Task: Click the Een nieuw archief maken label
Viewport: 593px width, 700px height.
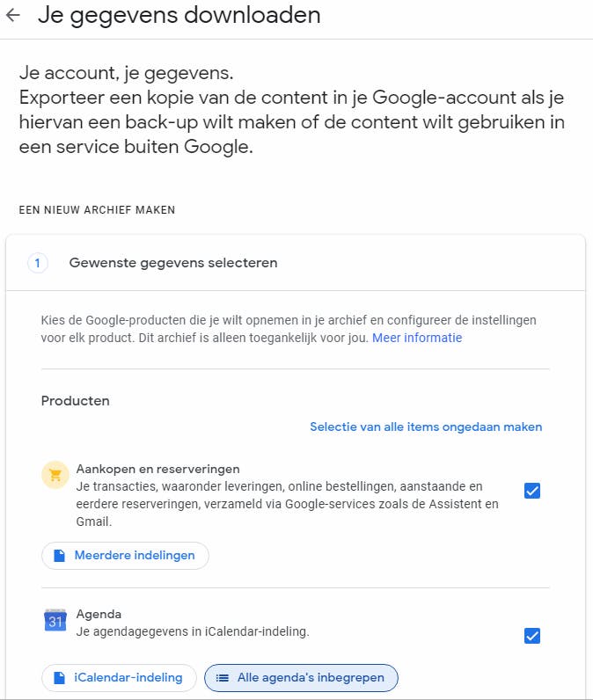Action: click(x=97, y=210)
